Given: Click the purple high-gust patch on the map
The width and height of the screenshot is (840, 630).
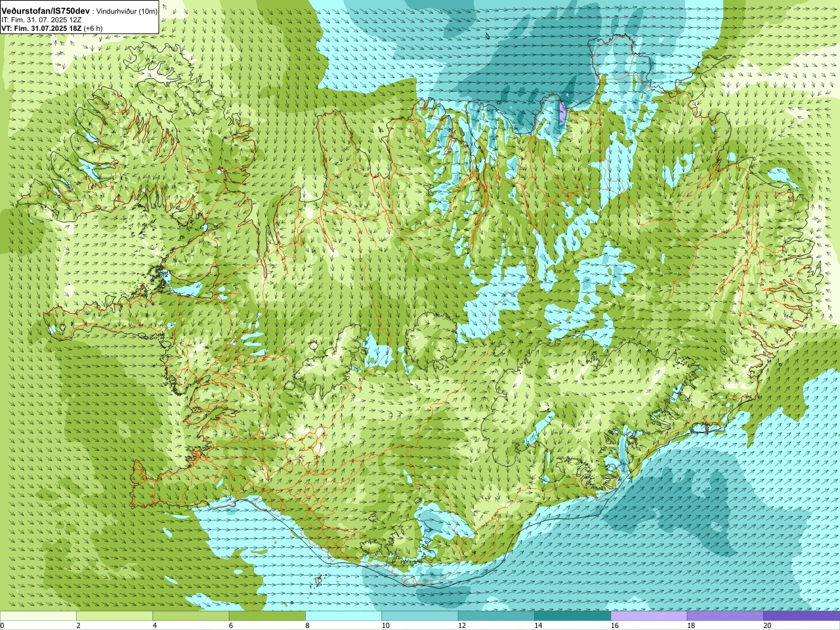Looking at the screenshot, I should (x=562, y=113).
